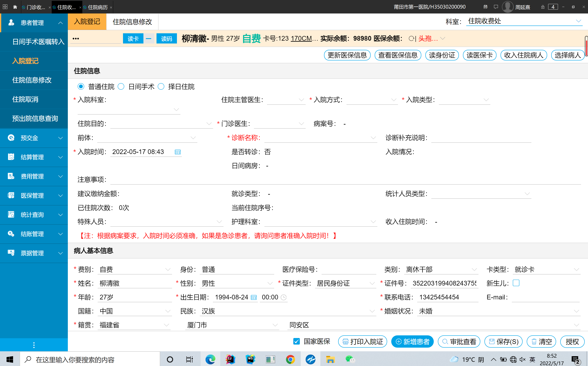Open the 入院方式 dropdown
The image size is (588, 366).
click(372, 100)
